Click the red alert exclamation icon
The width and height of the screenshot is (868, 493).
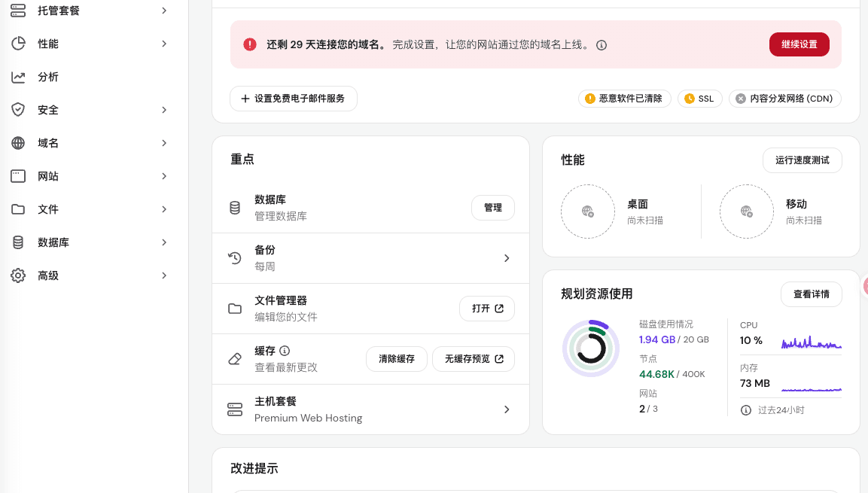[x=250, y=44]
